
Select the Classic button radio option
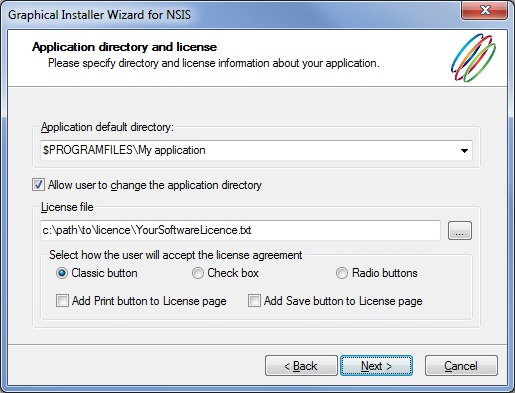[x=62, y=273]
